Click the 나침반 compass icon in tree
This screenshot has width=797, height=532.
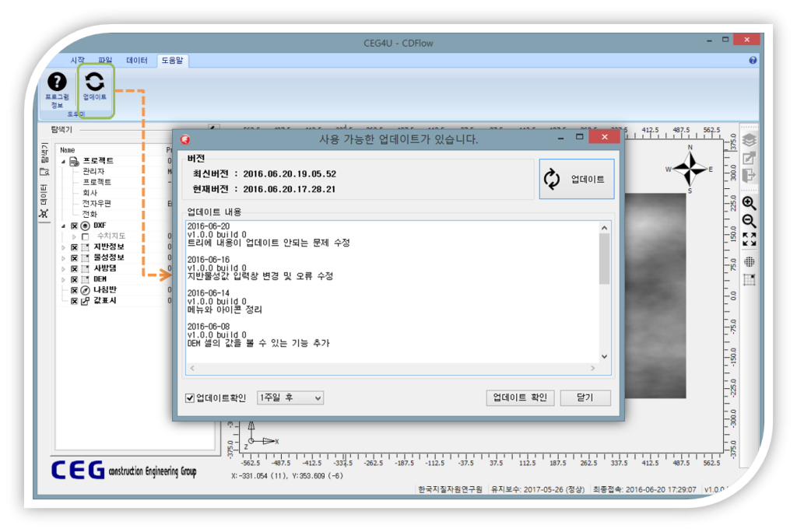tap(86, 290)
